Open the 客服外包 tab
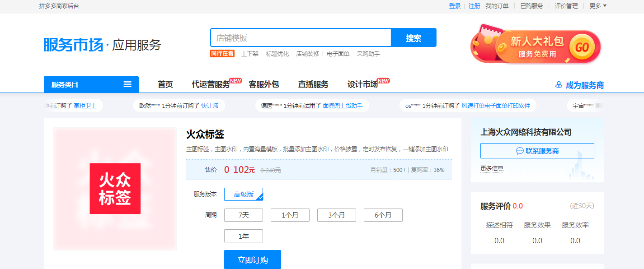 tap(264, 84)
